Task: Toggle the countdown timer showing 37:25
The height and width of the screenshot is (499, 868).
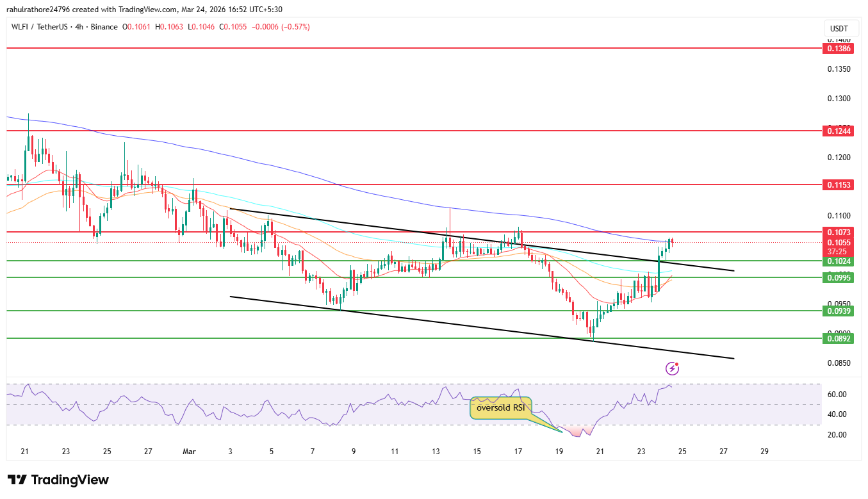Action: (x=838, y=252)
